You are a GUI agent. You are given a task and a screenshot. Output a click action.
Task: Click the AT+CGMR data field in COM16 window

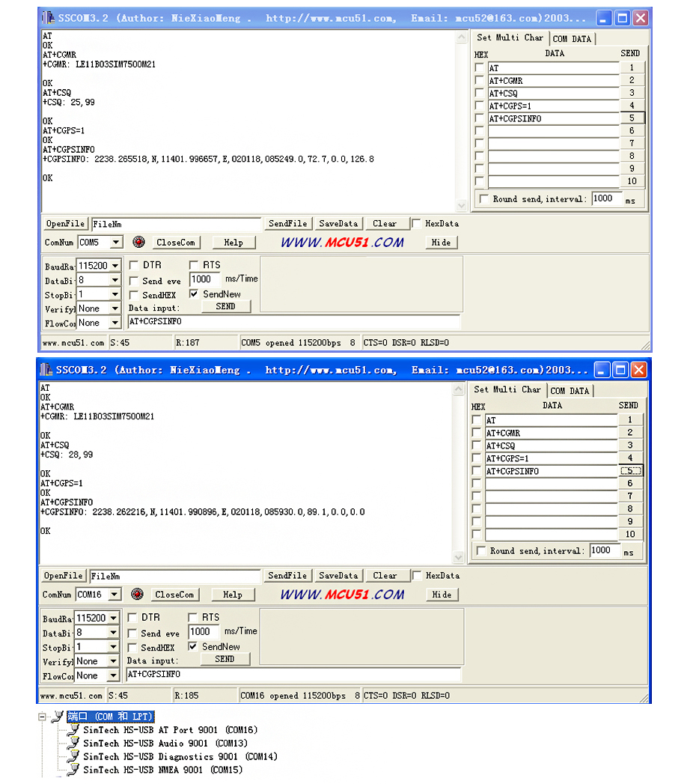pyautogui.click(x=552, y=433)
